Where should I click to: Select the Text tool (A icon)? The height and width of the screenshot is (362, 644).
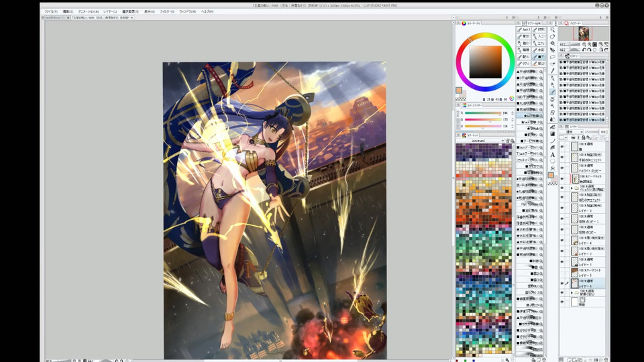553,155
